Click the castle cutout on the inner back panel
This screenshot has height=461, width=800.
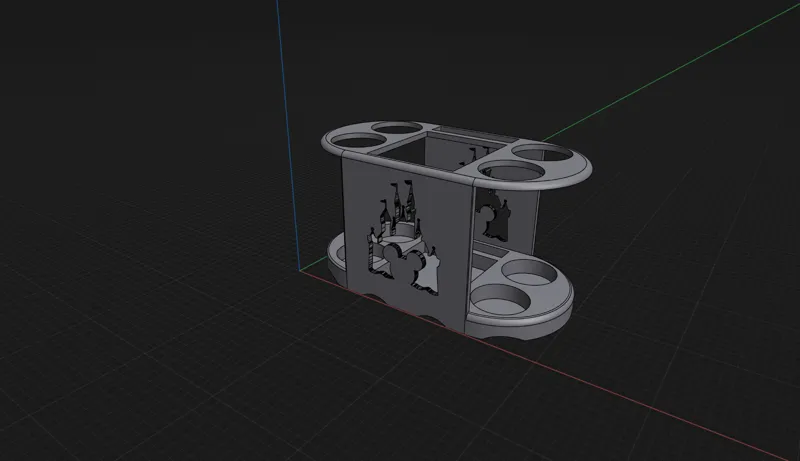tap(493, 214)
